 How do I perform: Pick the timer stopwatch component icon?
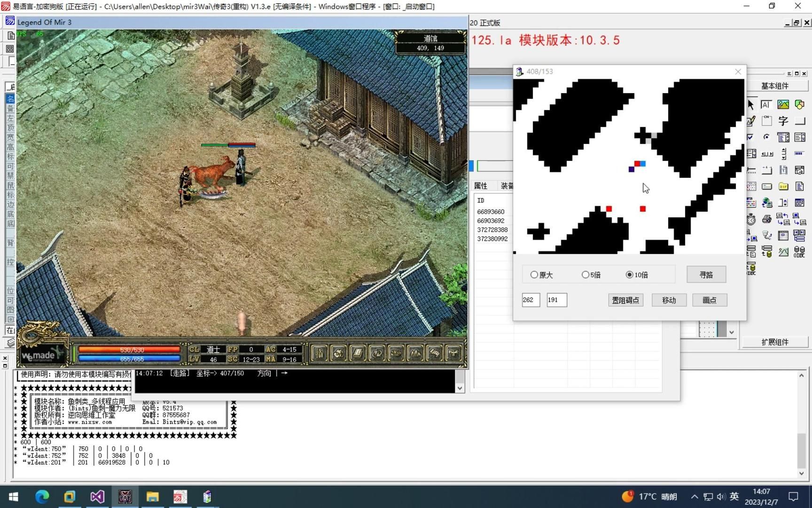751,219
